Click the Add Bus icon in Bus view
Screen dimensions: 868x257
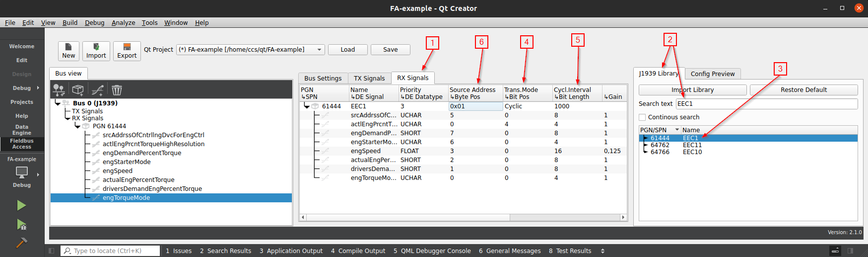pyautogui.click(x=59, y=90)
